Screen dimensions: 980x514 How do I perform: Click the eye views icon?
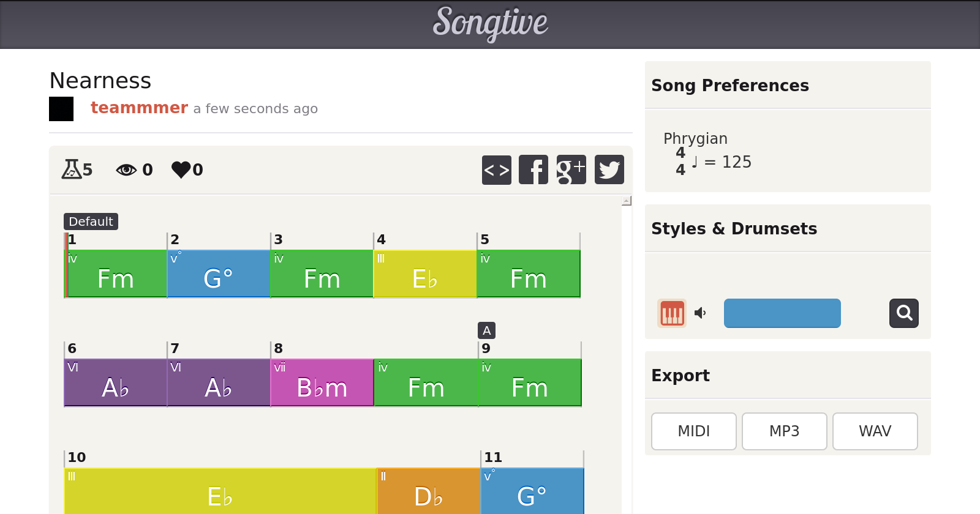click(x=126, y=169)
